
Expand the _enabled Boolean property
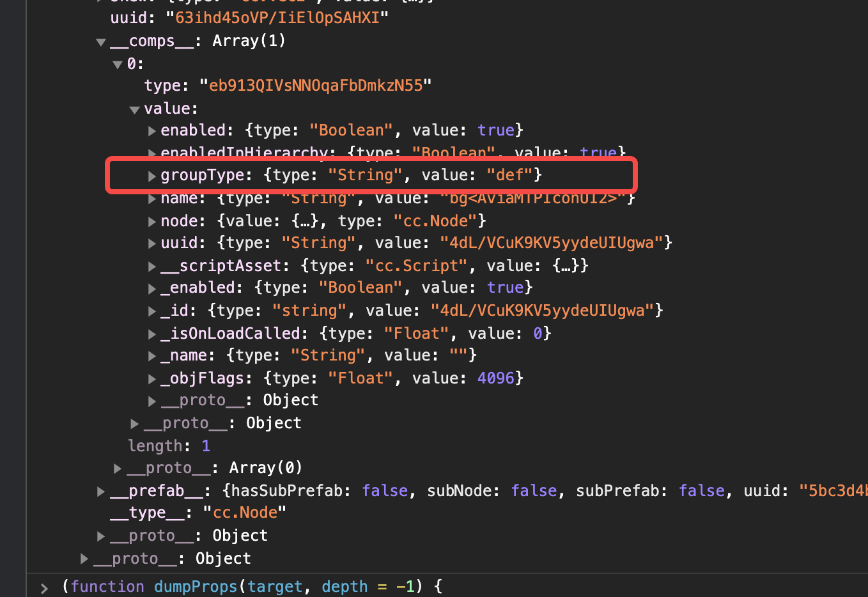click(x=152, y=288)
